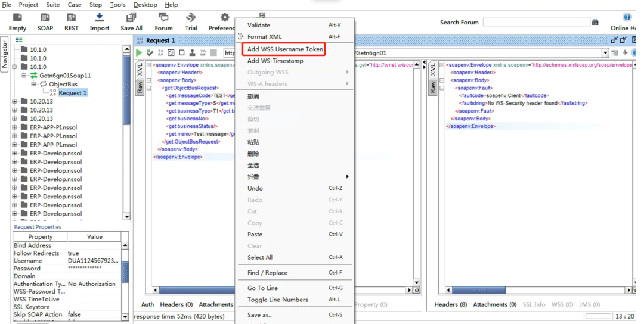This screenshot has width=644, height=324.
Task: Open the 折叠 submenu in context menu
Action: pyautogui.click(x=294, y=177)
